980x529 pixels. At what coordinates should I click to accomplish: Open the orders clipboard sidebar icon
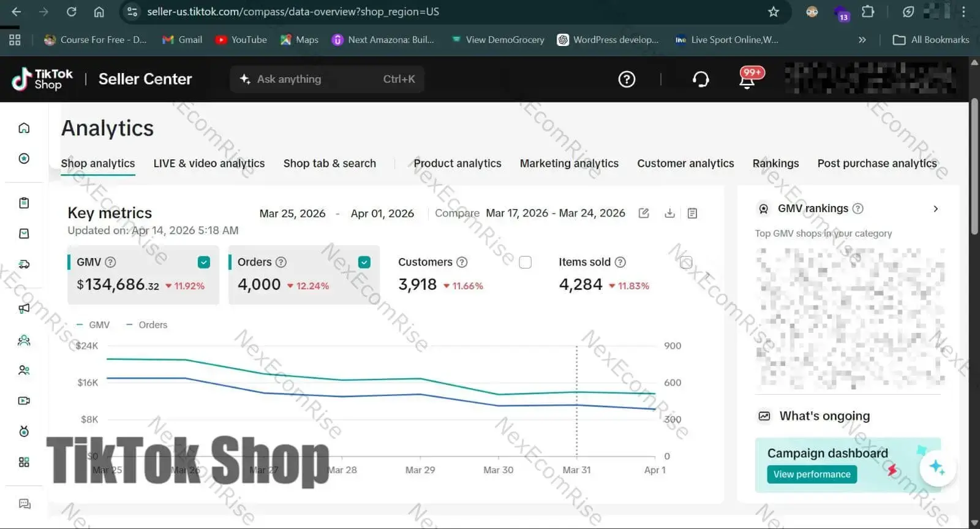pyautogui.click(x=24, y=203)
